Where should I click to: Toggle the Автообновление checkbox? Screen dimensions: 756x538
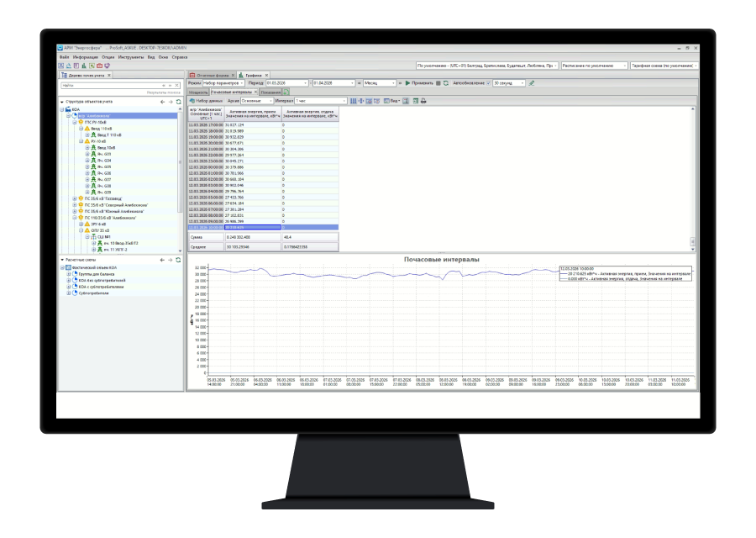(488, 83)
